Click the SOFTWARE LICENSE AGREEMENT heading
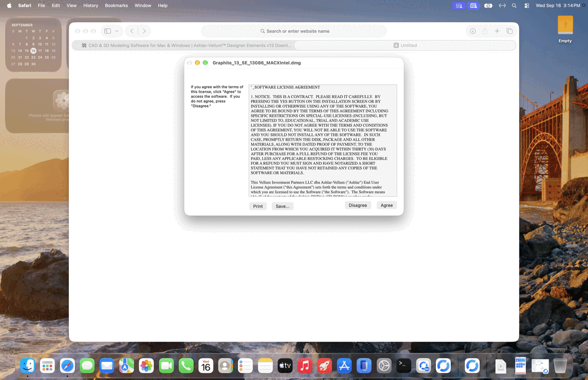Image resolution: width=588 pixels, height=380 pixels. (x=287, y=87)
